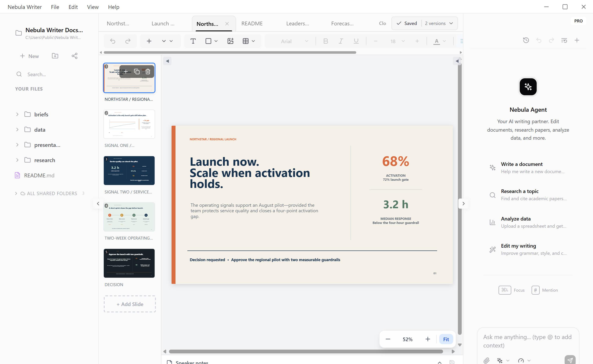The height and width of the screenshot is (364, 593).
Task: Click the agent panel list settings icon
Action: (x=564, y=40)
